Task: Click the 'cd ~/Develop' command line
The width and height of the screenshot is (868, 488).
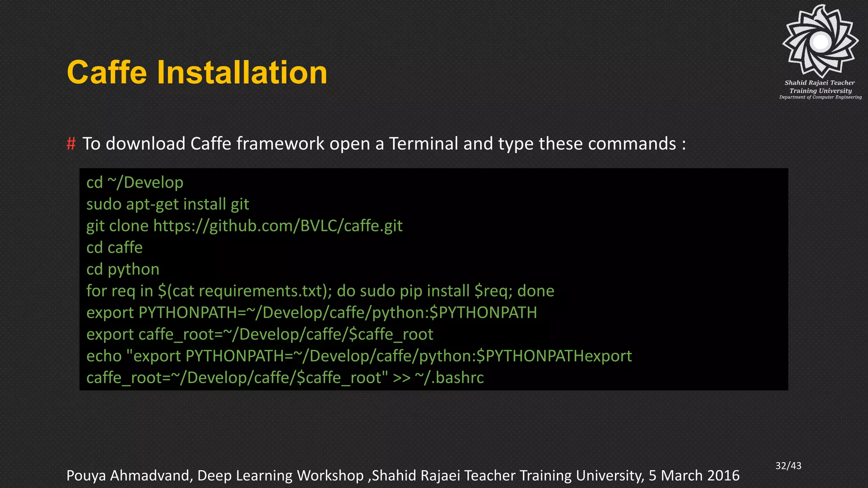Action: tap(135, 183)
